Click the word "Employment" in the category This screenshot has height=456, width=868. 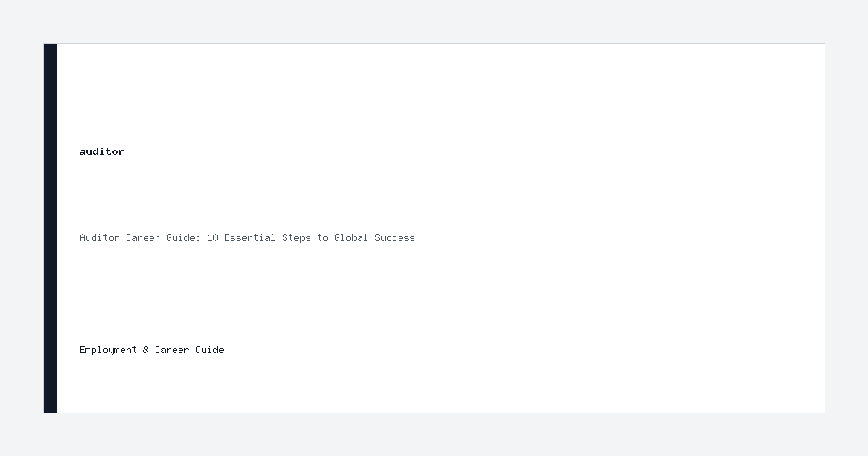pos(109,350)
